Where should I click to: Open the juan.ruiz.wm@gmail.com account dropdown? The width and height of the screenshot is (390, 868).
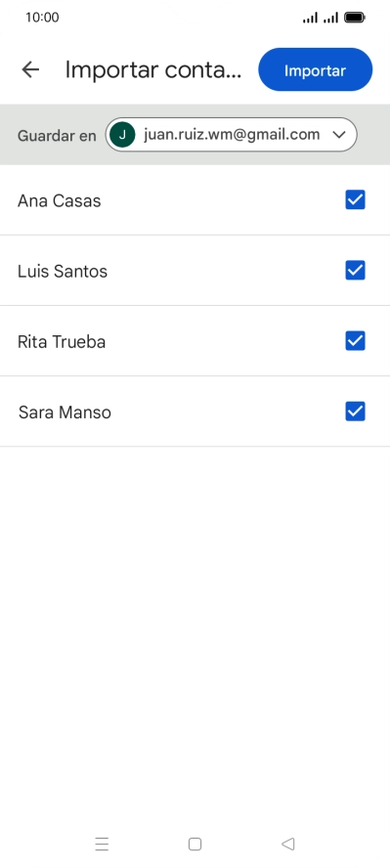pyautogui.click(x=232, y=135)
